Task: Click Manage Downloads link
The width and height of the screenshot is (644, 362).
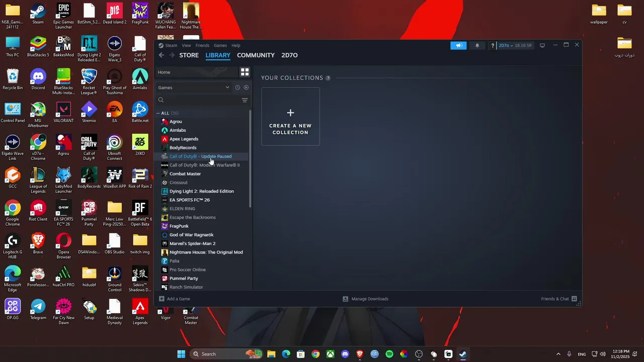Action: (370, 299)
